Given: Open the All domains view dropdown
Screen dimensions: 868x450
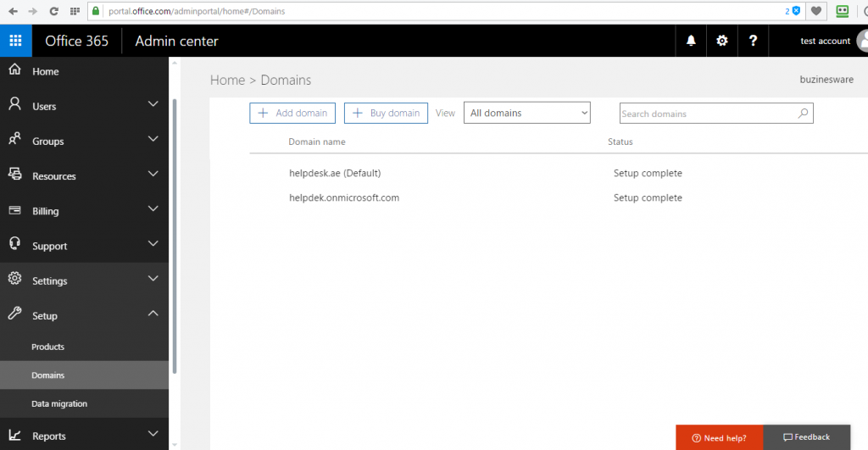Looking at the screenshot, I should click(x=527, y=113).
